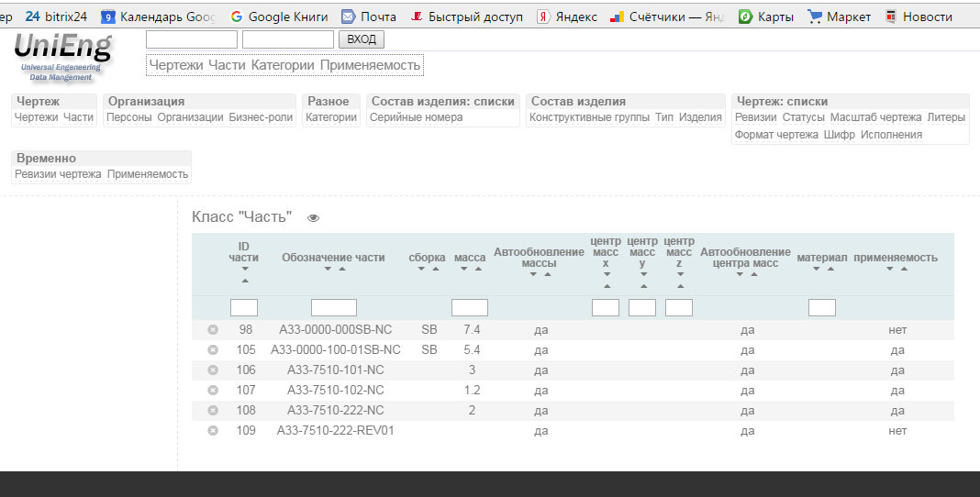The image size is (980, 497).
Task: Open Серийные номера link
Action: (417, 117)
